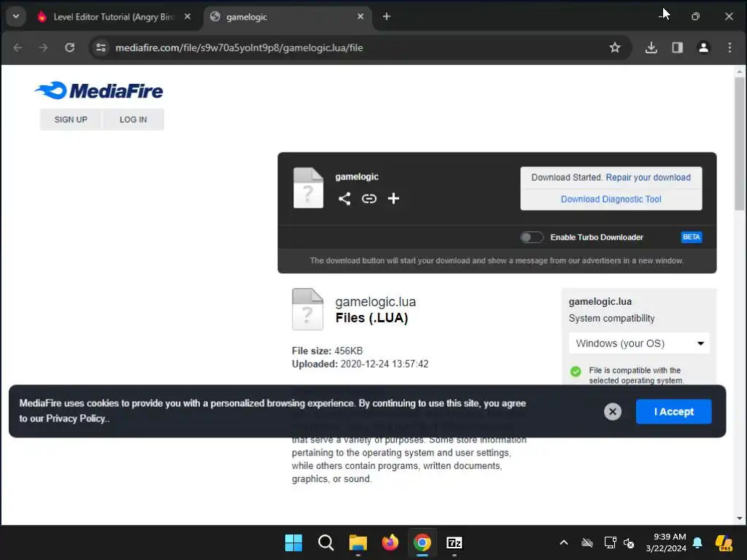747x560 pixels.
Task: Click the File size 456KB text
Action: (328, 351)
